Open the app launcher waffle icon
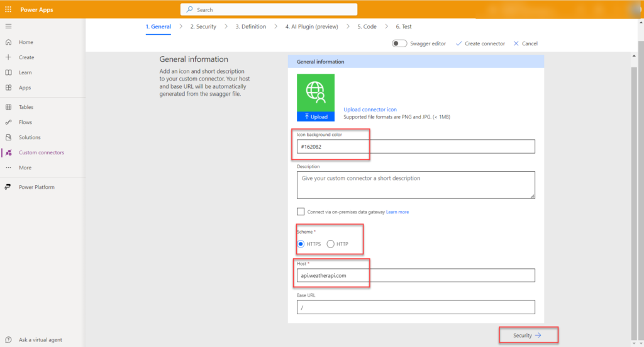Image resolution: width=644 pixels, height=347 pixels. coord(8,9)
